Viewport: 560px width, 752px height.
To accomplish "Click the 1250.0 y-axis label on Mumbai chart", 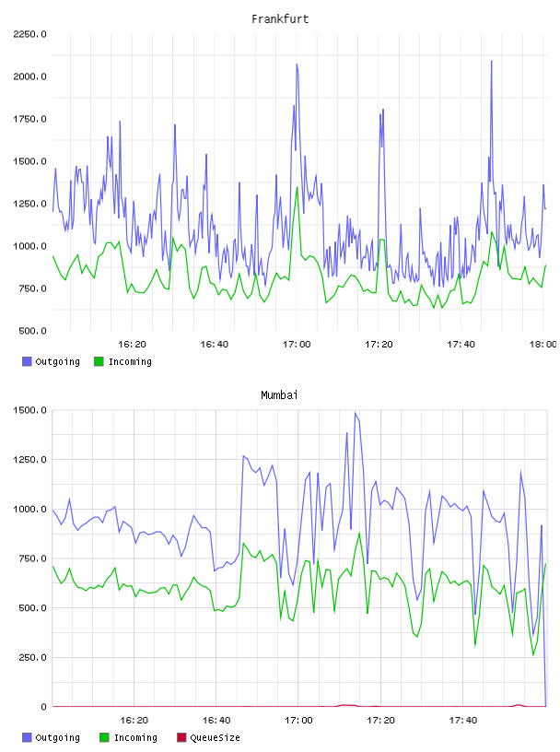I will (29, 460).
